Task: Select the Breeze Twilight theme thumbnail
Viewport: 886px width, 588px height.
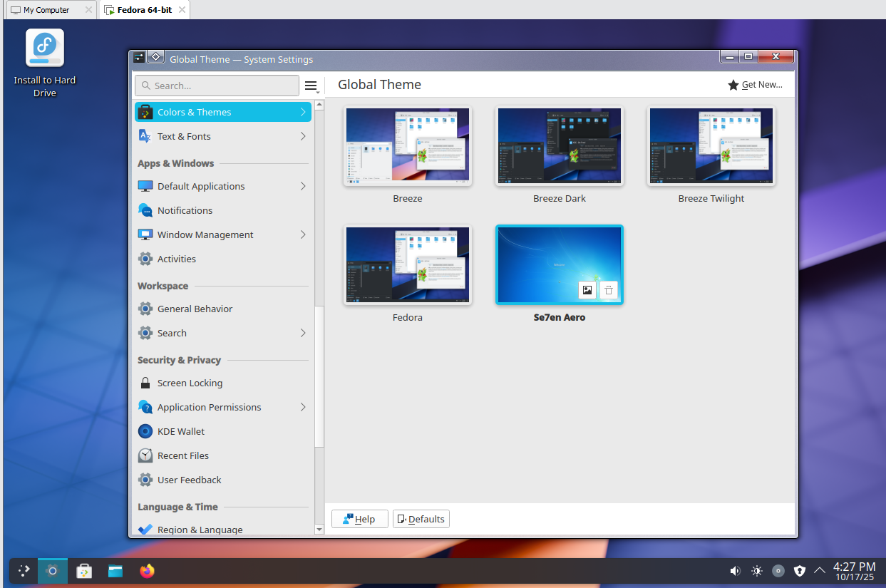Action: [x=711, y=147]
